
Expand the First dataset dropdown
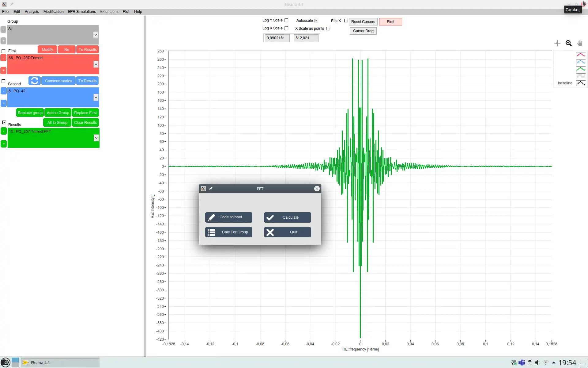click(x=96, y=64)
